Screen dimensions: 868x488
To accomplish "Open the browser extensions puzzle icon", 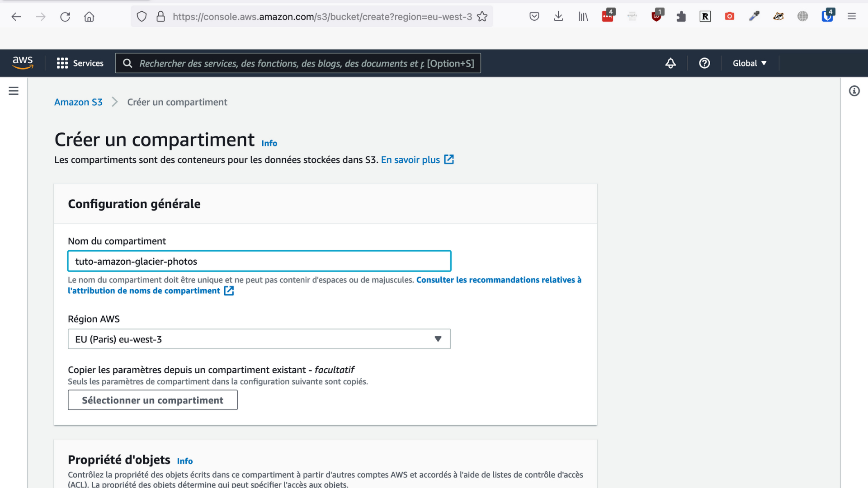I will pos(681,17).
